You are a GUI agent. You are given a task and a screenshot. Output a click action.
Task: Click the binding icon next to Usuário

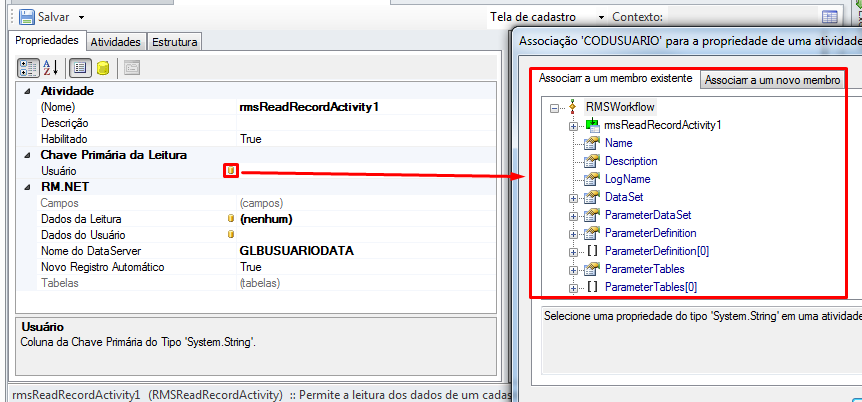pyautogui.click(x=231, y=171)
